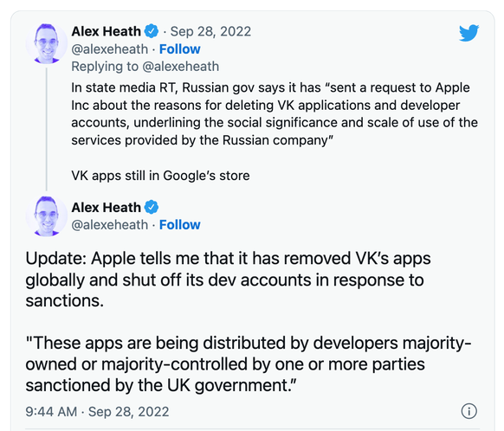Open the Sep 28, 2022 date link in the header
Viewport: 504px width, 431px height.
[210, 31]
